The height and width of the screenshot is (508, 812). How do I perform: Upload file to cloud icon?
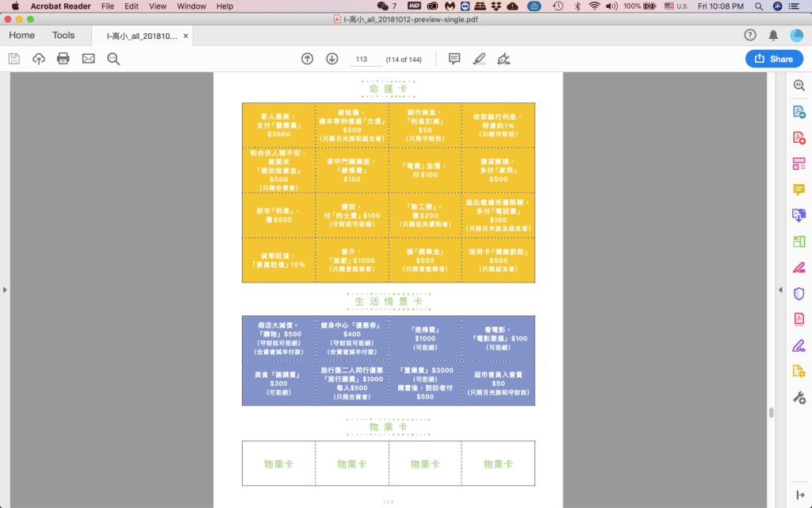39,59
